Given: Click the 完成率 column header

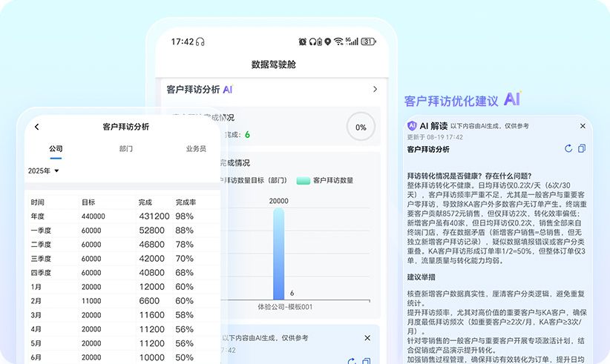Looking at the screenshot, I should [x=186, y=202].
